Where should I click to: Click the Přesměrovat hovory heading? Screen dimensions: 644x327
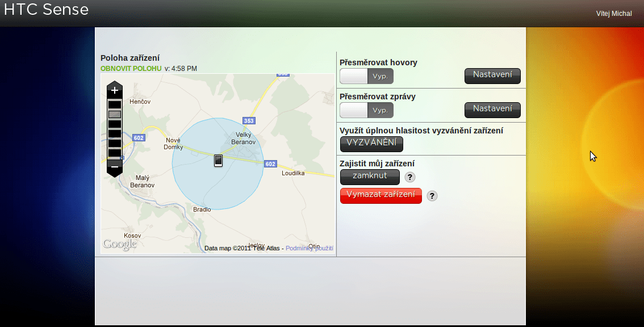378,62
